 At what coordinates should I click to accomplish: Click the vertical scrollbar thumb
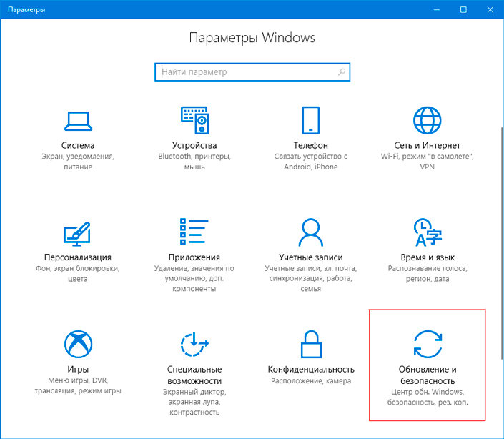[502, 243]
